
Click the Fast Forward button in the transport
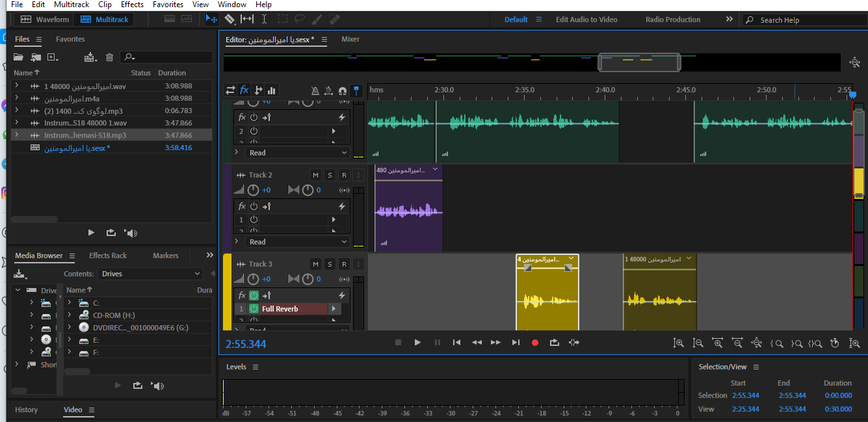coord(496,343)
